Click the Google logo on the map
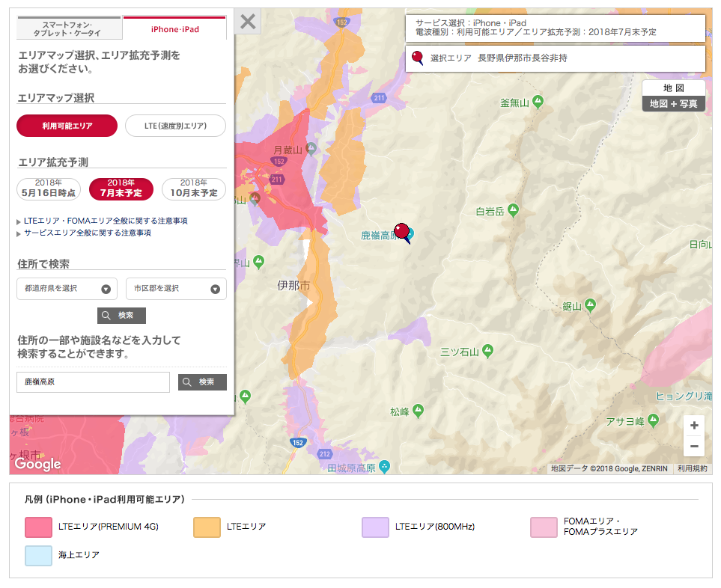Viewport: 721px width, 588px height. (37, 464)
